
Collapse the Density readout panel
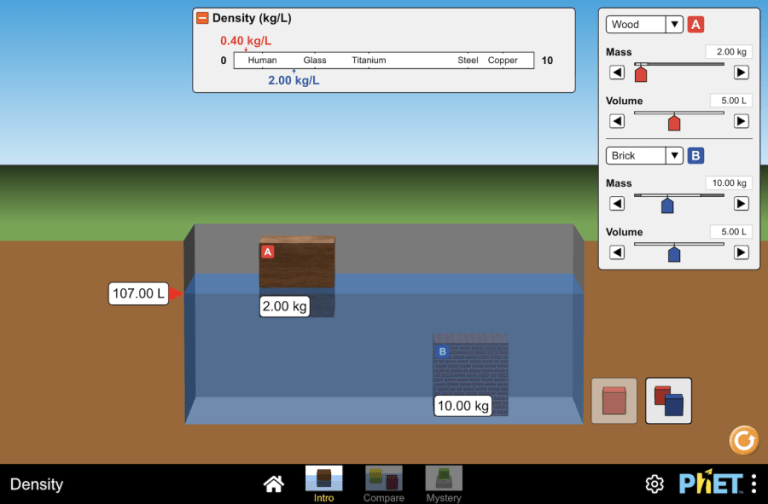coord(202,18)
